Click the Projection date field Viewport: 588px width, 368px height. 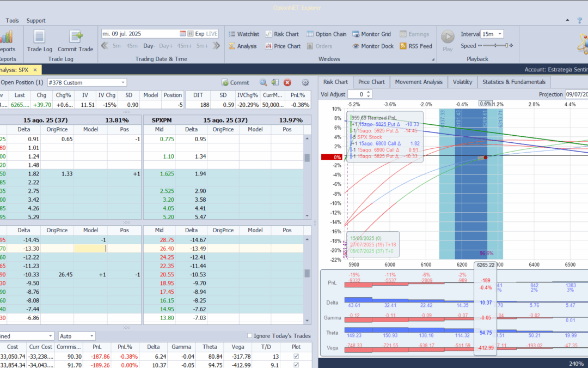point(577,94)
